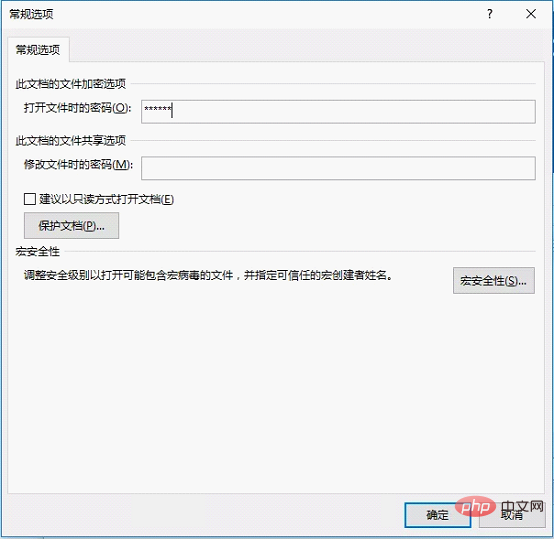Image resolution: width=554 pixels, height=539 pixels.
Task: Click the 此文档的文件加密选项 section heading
Action: pyautogui.click(x=71, y=84)
